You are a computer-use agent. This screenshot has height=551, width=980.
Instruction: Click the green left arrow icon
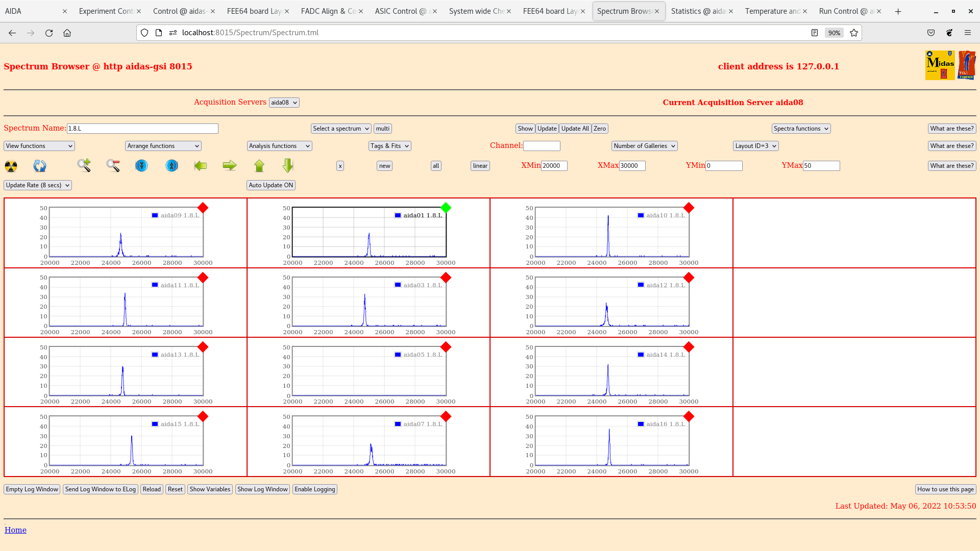pyautogui.click(x=201, y=166)
